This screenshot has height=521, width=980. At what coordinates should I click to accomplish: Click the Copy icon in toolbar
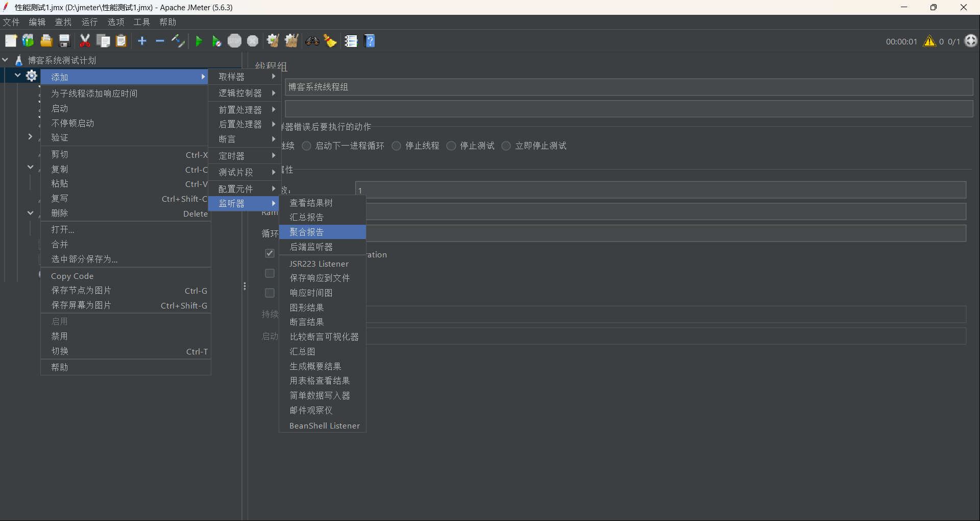[103, 41]
